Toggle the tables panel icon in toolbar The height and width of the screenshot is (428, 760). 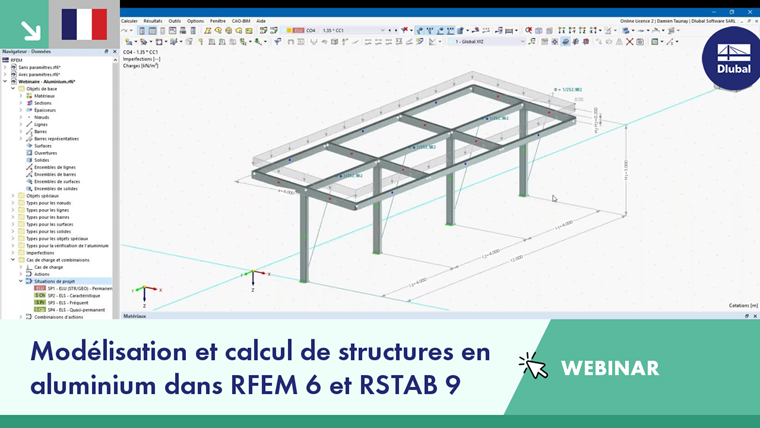point(152,31)
